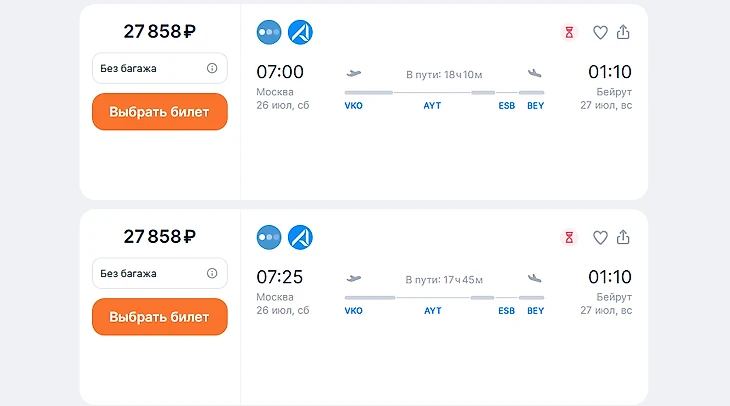Click ESB layover code on second flight

(x=507, y=310)
